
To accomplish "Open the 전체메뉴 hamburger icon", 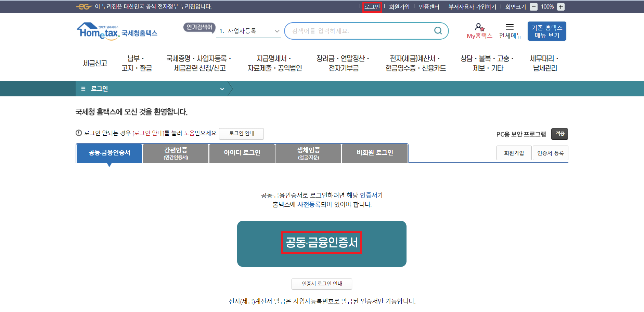I will coord(510,27).
